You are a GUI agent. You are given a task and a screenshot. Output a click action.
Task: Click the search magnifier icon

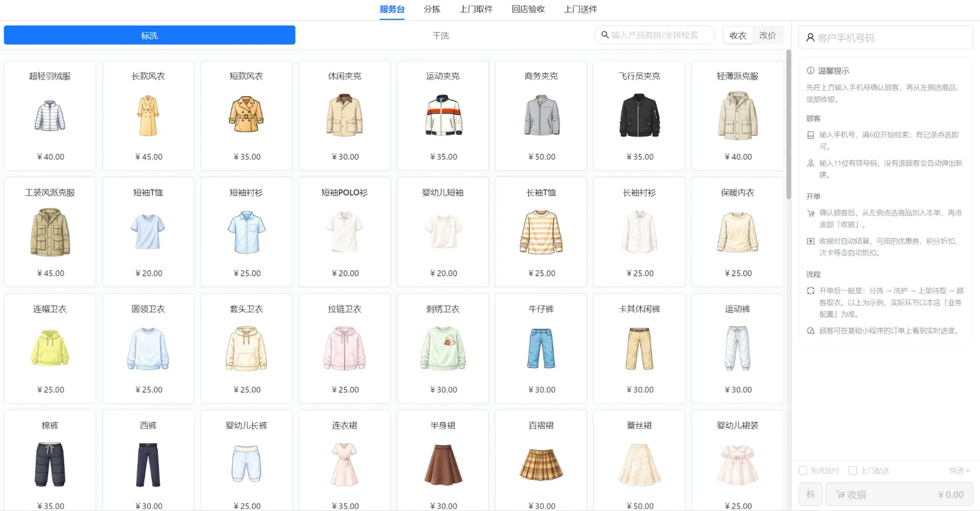point(605,35)
